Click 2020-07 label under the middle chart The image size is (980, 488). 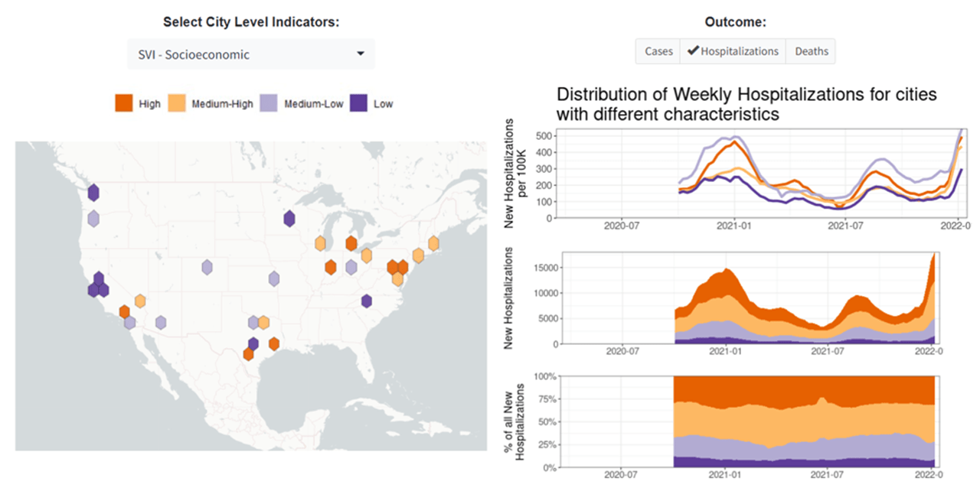(x=622, y=353)
